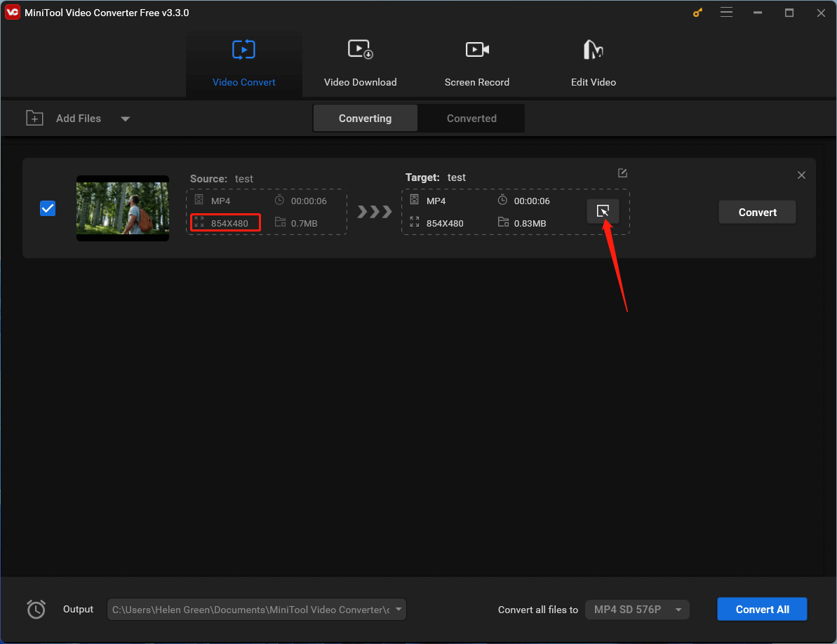Click target size 0.83MB text
Viewport: 837px width, 644px height.
[x=530, y=224]
